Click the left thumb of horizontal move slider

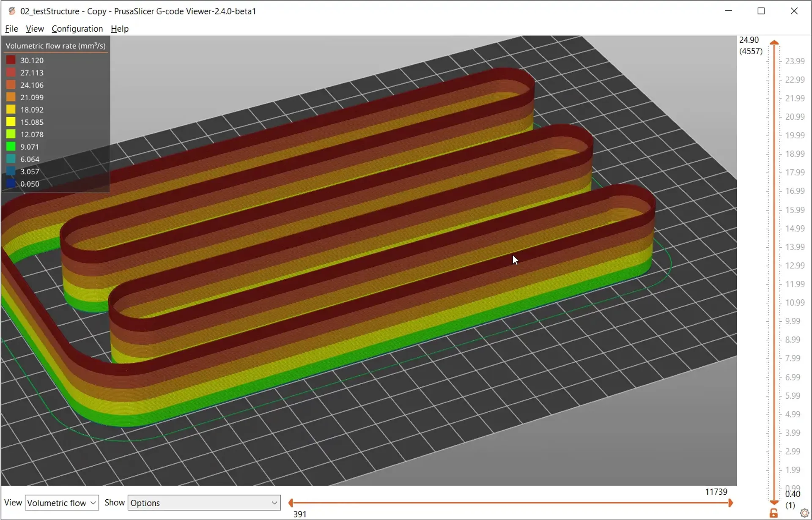(291, 503)
